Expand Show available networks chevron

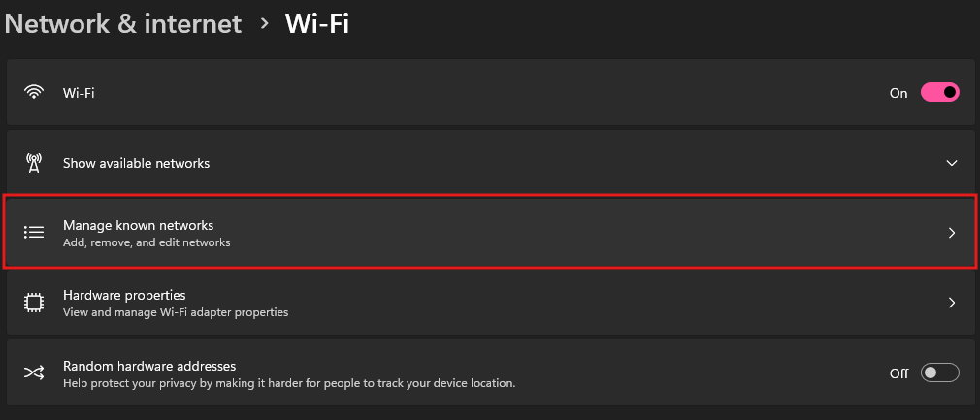951,163
